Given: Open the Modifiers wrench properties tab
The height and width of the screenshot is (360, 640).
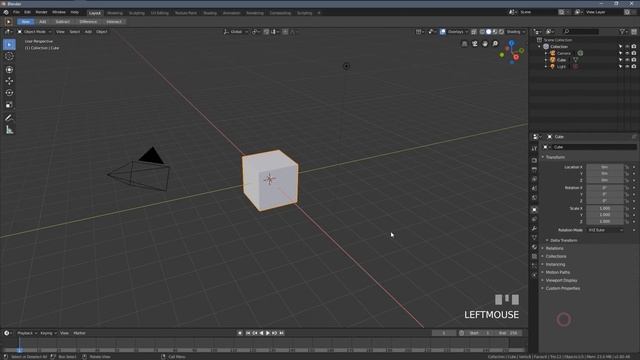Looking at the screenshot, I should tap(534, 228).
